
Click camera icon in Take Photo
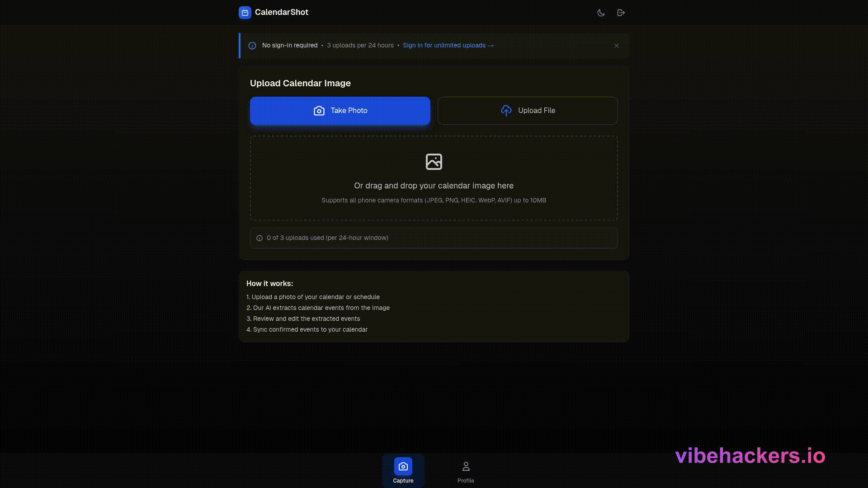[x=319, y=111]
